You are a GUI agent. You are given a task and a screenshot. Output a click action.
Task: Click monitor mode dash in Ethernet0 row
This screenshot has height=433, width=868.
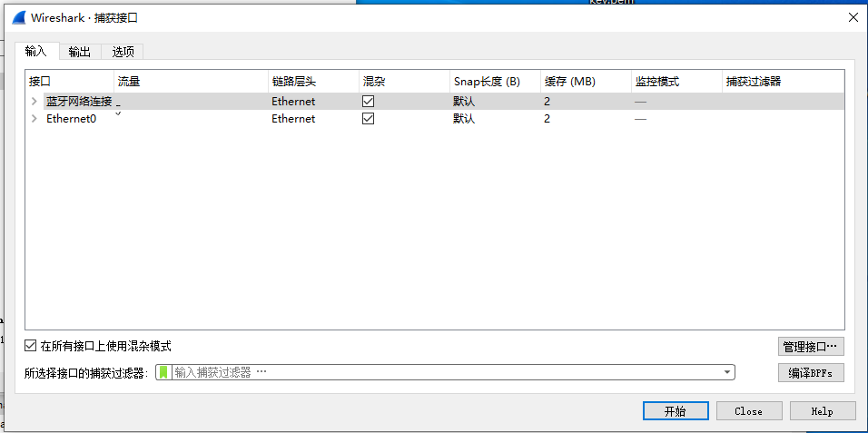[x=640, y=119]
